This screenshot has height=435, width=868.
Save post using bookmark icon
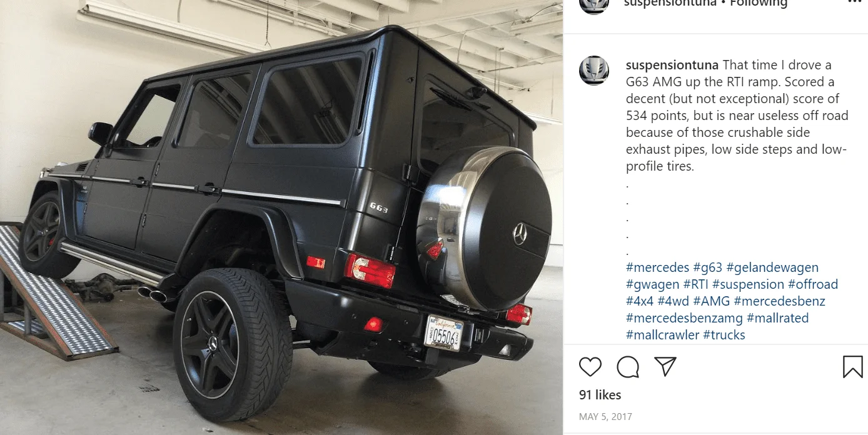click(852, 366)
